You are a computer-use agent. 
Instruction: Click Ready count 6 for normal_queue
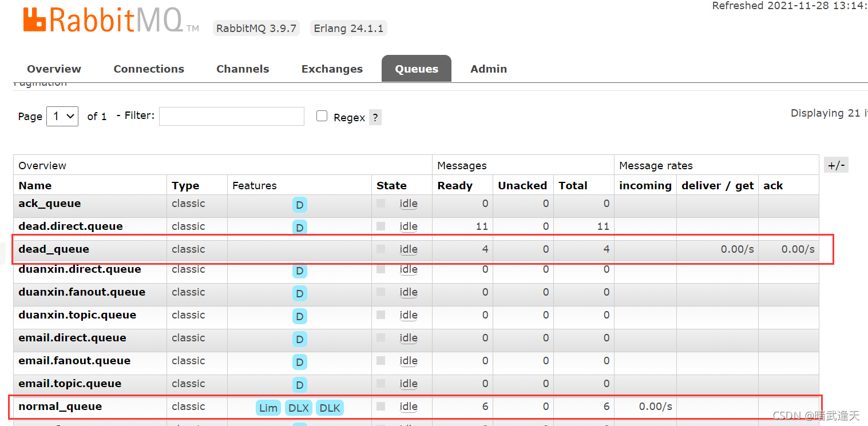tap(485, 407)
